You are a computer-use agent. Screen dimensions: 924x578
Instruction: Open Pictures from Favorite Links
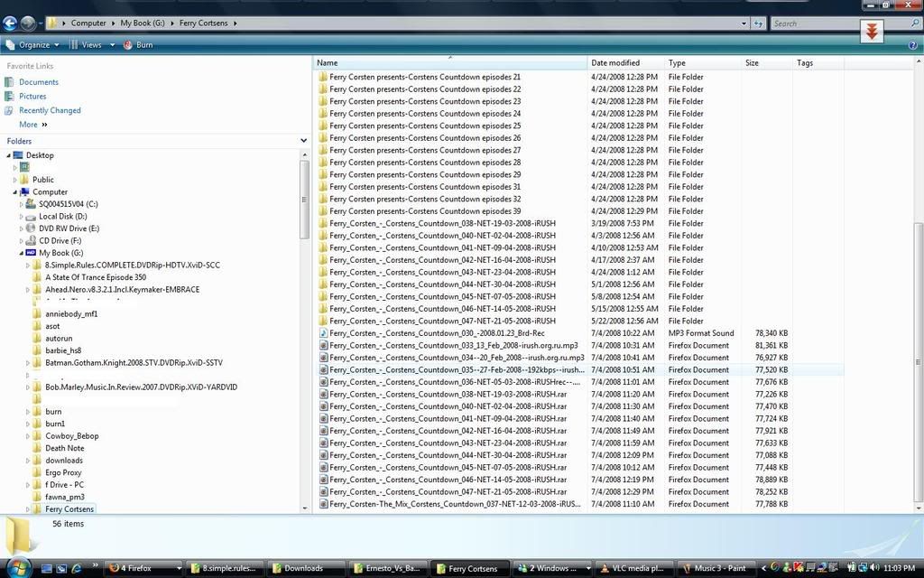(x=32, y=96)
